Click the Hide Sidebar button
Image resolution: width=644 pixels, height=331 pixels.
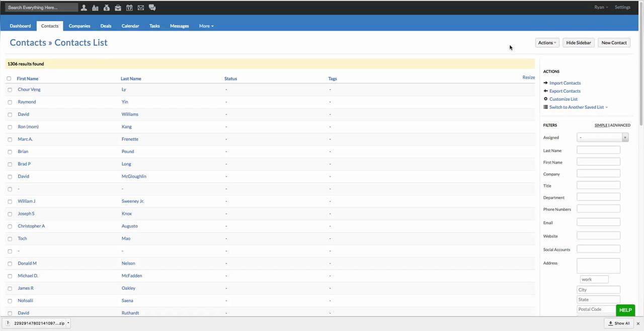point(579,43)
